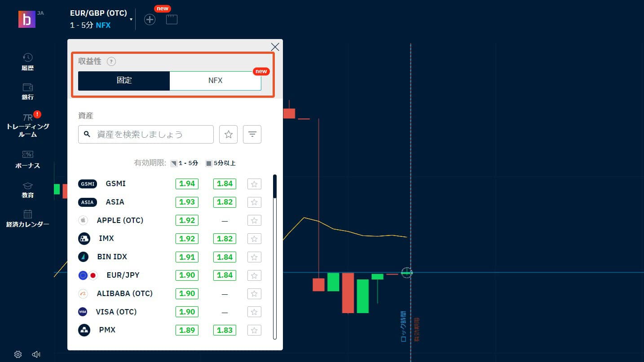Choose the ALIBABA (OTC) asset name
Viewport: 644px width, 362px height.
coord(125,294)
